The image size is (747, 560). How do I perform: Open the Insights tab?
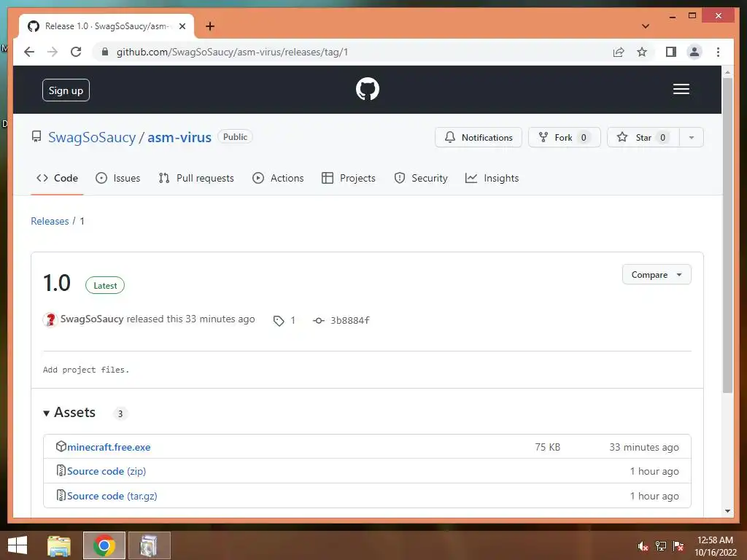(492, 178)
